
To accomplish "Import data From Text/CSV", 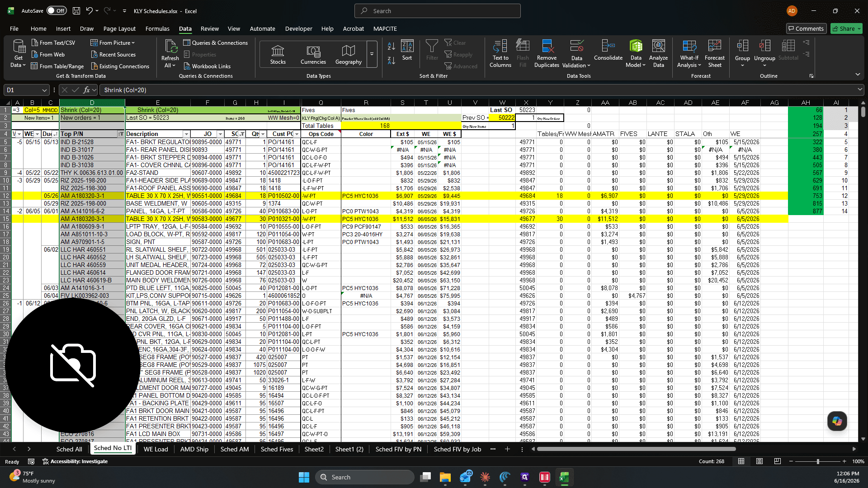I will point(53,42).
